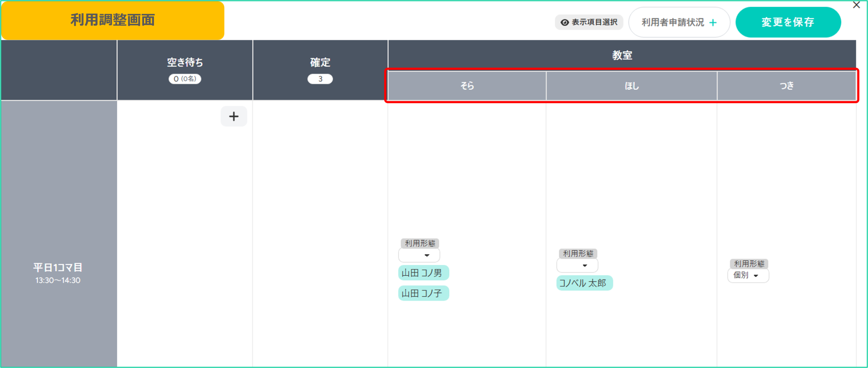Close the 利用調整画面 with X icon
868x368 pixels.
[x=856, y=5]
